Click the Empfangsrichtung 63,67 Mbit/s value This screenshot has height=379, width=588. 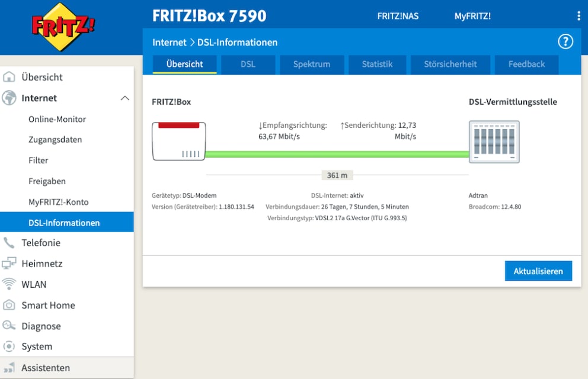pyautogui.click(x=292, y=131)
